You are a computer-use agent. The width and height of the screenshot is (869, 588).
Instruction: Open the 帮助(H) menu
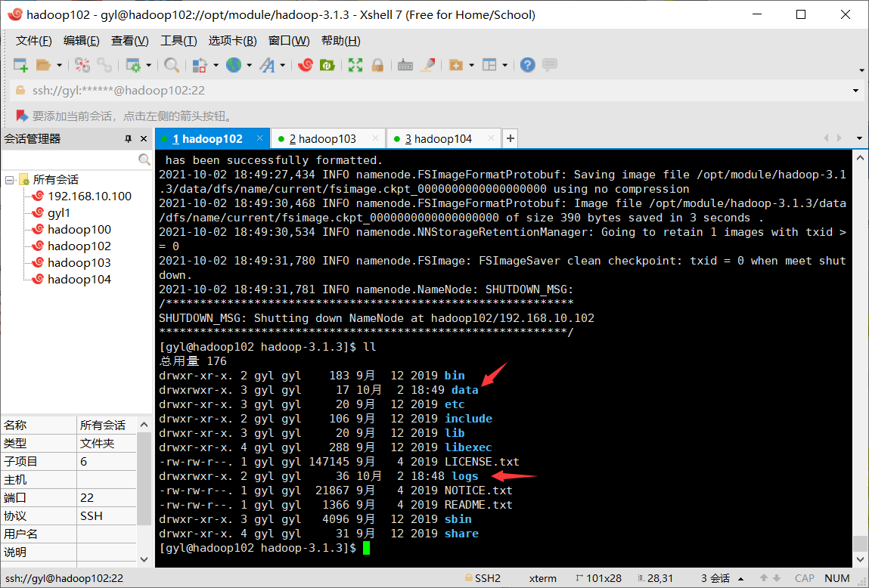[341, 40]
